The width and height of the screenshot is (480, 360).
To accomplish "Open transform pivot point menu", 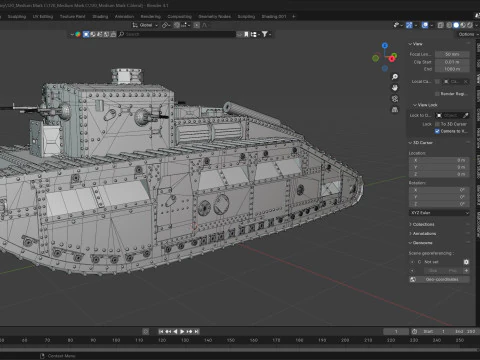I will [x=166, y=25].
